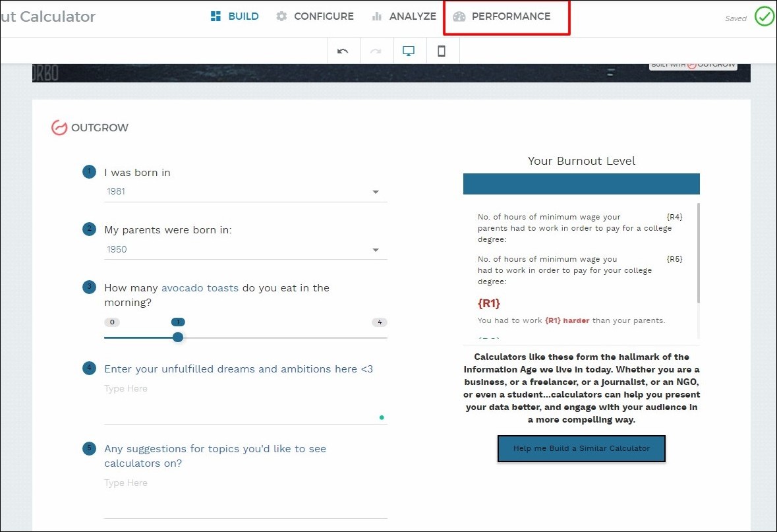The image size is (777, 532).
Task: Click the redo arrow icon
Action: [x=376, y=51]
